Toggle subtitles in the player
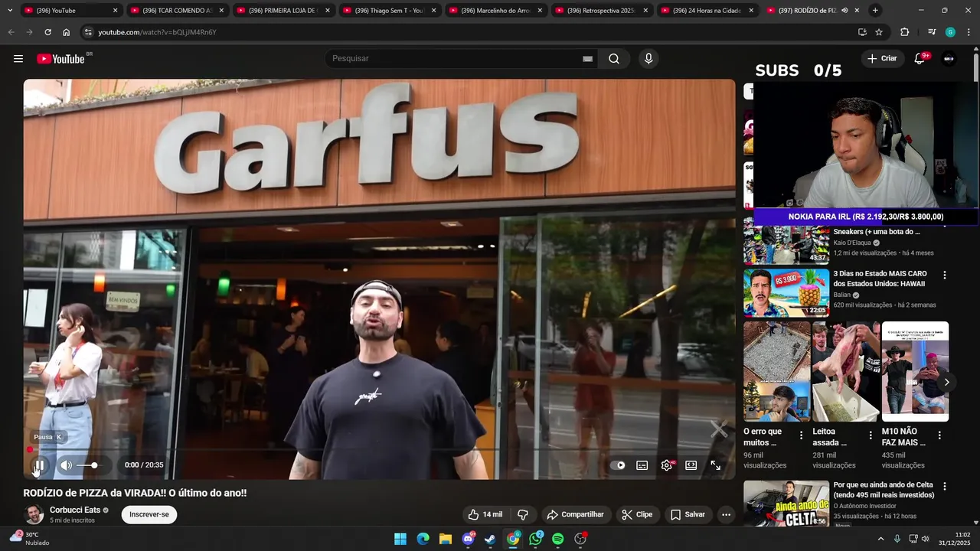Viewport: 980px width, 551px height. tap(642, 465)
